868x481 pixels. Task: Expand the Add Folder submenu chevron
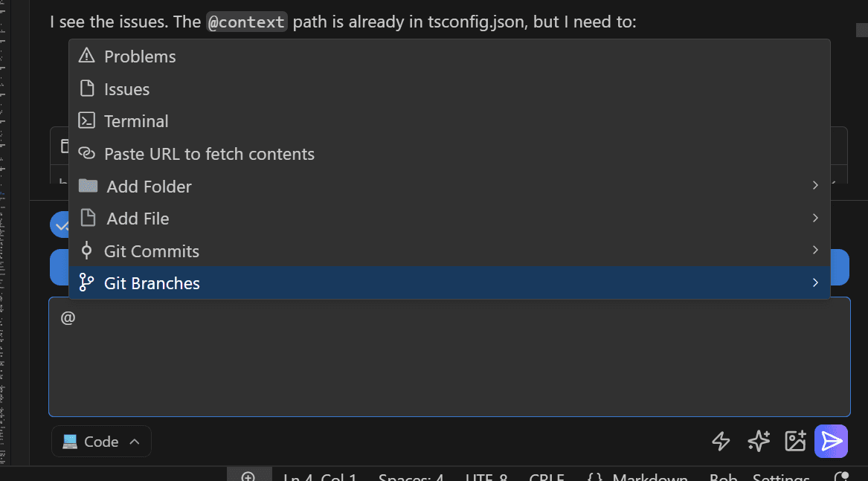tap(814, 185)
